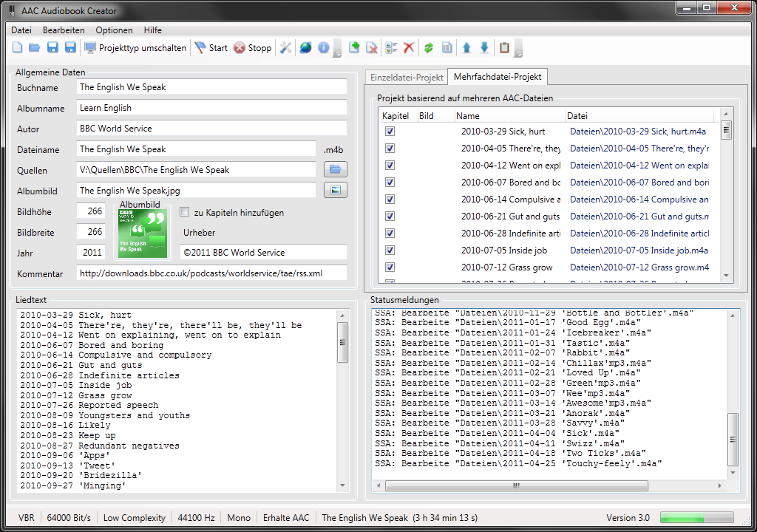Click the Kommentar field with the rss.xml URL
This screenshot has width=757, height=532.
[211, 273]
